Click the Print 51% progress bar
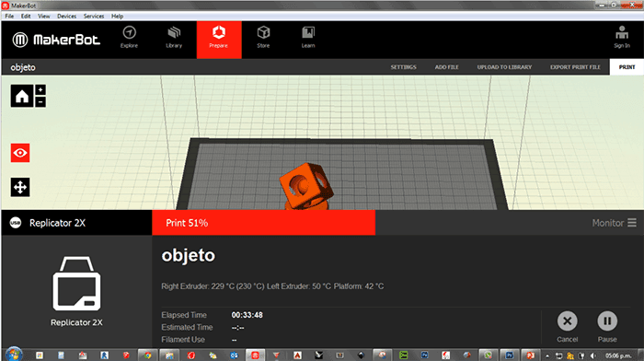Screen dimensions: 644x361 pyautogui.click(x=264, y=223)
